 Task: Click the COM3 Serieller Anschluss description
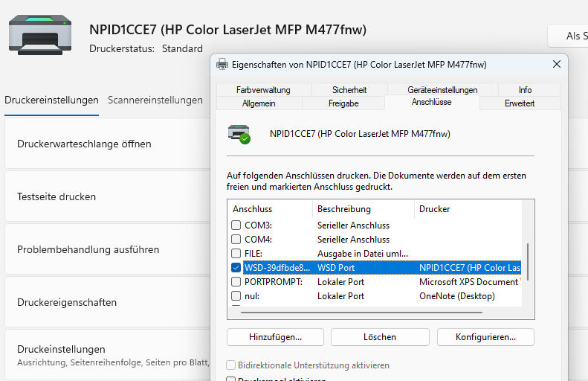pyautogui.click(x=353, y=225)
